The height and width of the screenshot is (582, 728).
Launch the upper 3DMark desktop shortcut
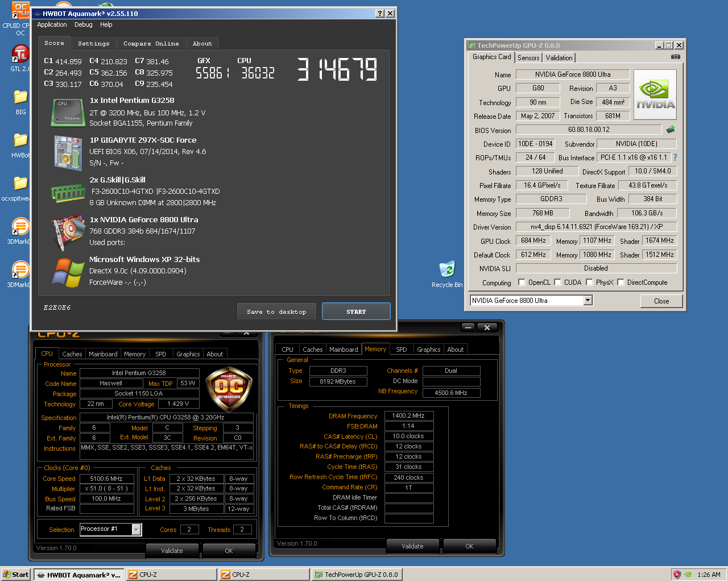pos(20,226)
